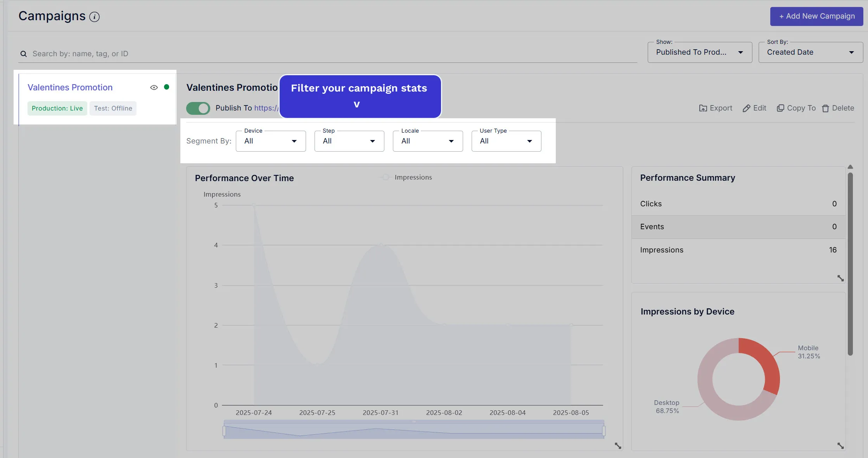The width and height of the screenshot is (868, 458).
Task: Open the Sort By Created Date dropdown
Action: pyautogui.click(x=810, y=52)
